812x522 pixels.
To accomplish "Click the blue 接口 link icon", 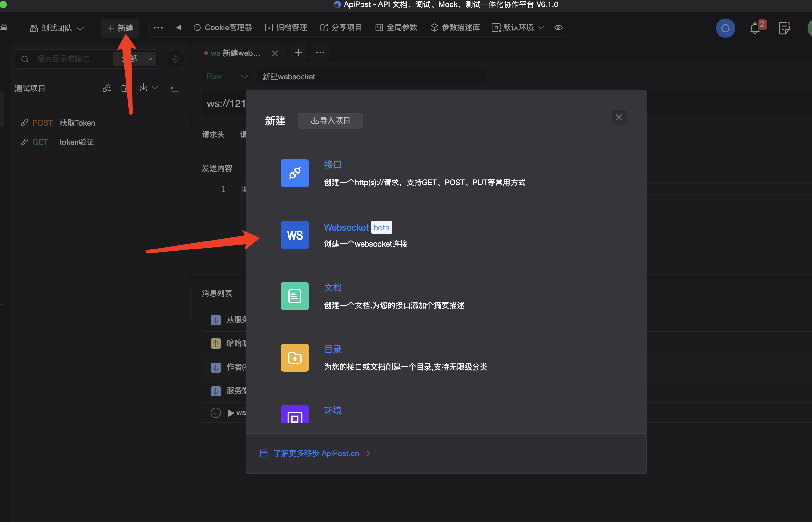I will (x=295, y=173).
